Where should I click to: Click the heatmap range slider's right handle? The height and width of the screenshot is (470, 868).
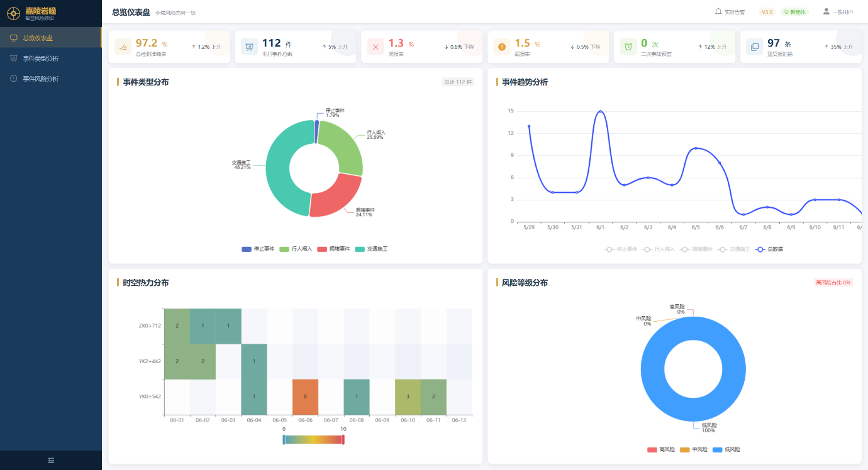point(343,439)
